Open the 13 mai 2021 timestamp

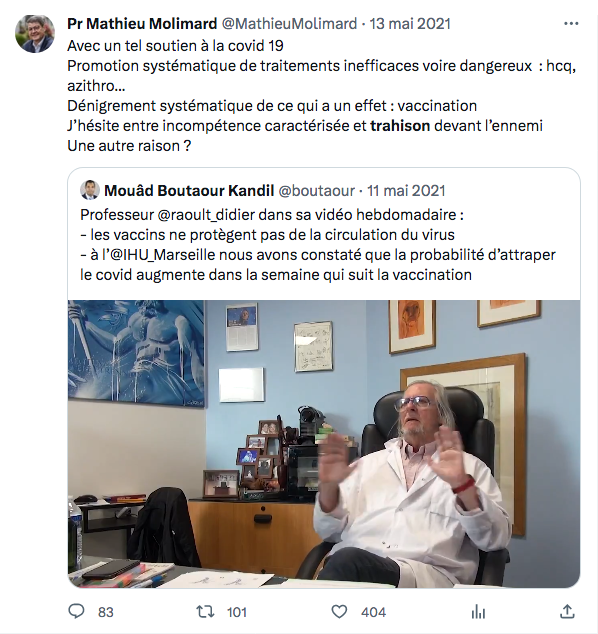pos(410,24)
